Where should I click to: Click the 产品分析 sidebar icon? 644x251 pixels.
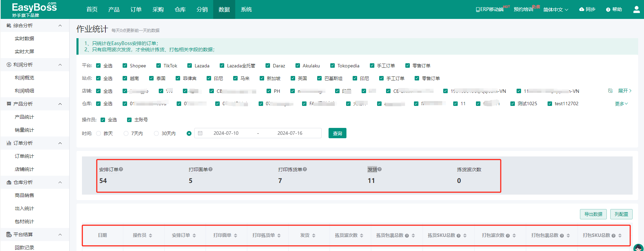[x=9, y=104]
